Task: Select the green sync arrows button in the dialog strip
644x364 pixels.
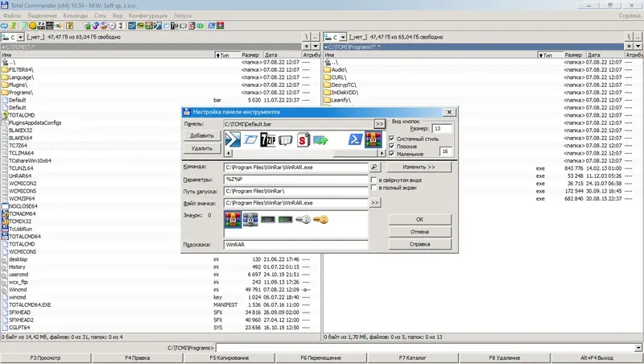Action: point(320,140)
